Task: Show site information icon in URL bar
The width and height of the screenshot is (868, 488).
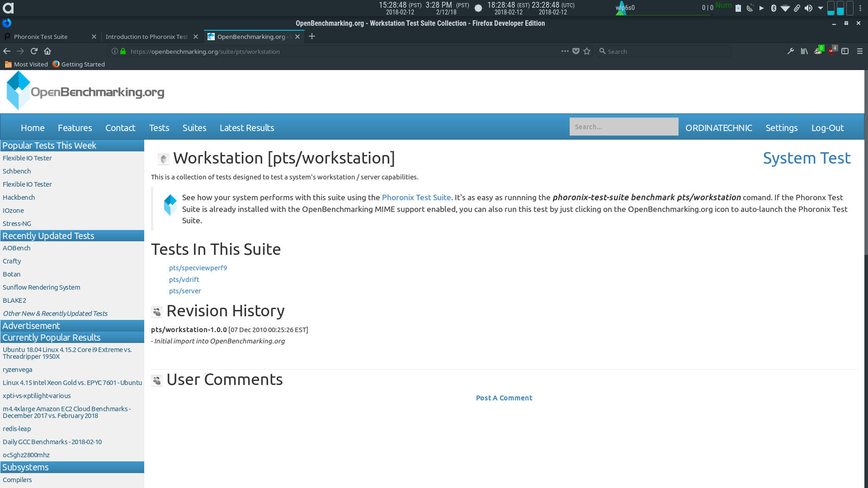Action: (x=115, y=51)
